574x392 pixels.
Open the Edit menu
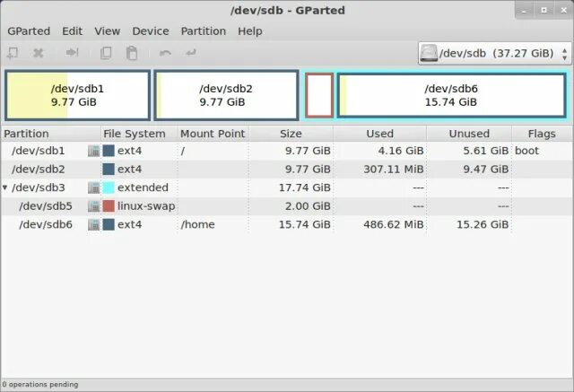(x=72, y=31)
